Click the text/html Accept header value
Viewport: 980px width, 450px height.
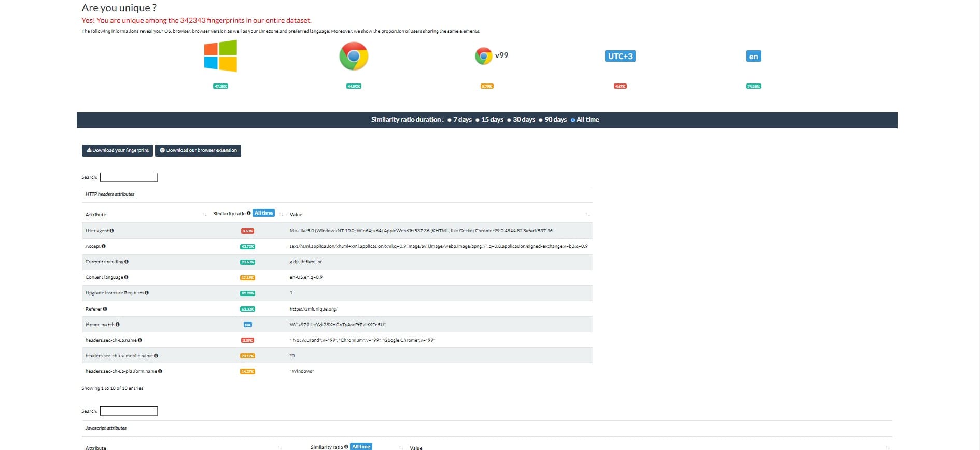(439, 246)
